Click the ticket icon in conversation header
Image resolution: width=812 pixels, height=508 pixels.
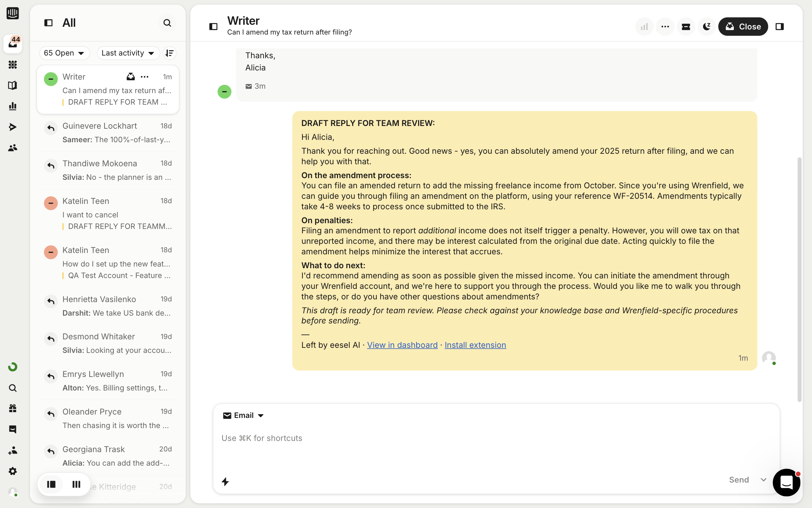[x=686, y=26]
